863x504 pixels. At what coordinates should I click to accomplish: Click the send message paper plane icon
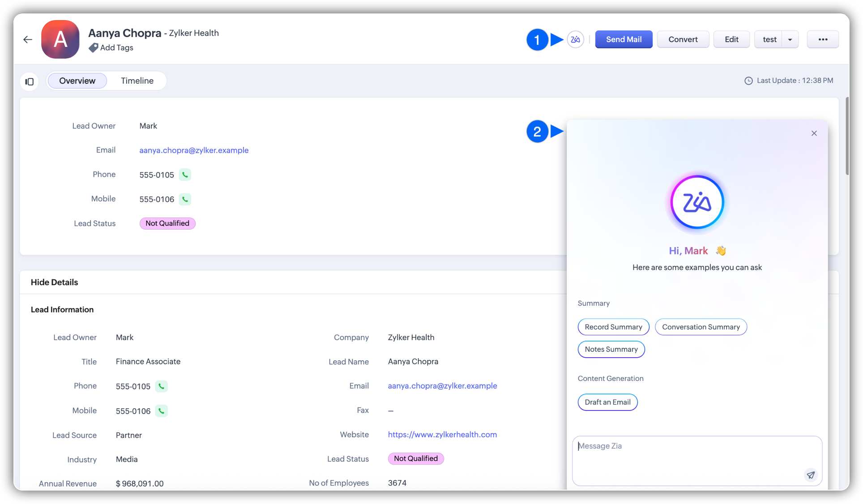(811, 475)
